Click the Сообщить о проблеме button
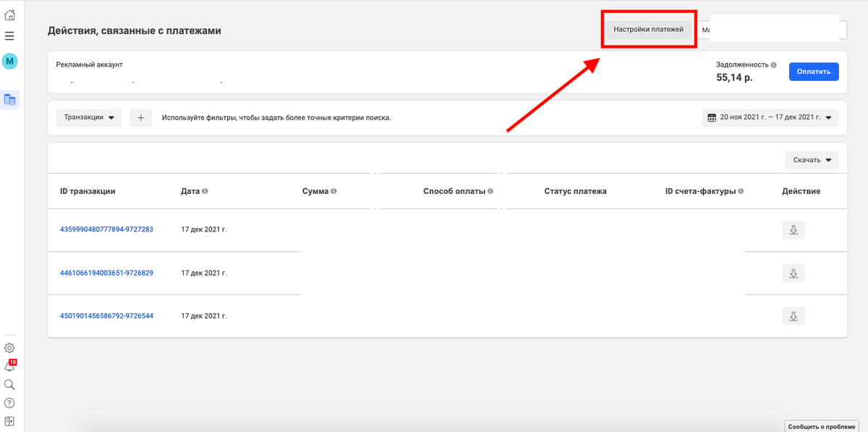 pyautogui.click(x=823, y=426)
